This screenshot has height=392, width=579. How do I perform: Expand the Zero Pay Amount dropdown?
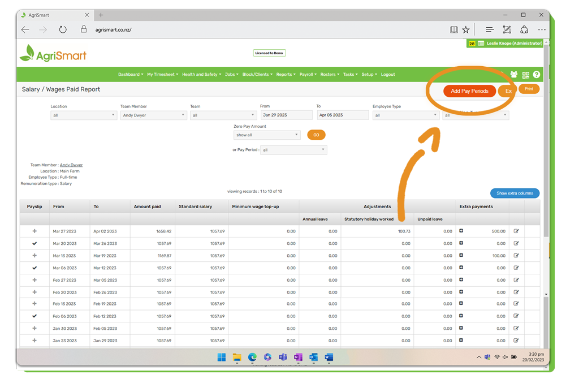point(266,135)
